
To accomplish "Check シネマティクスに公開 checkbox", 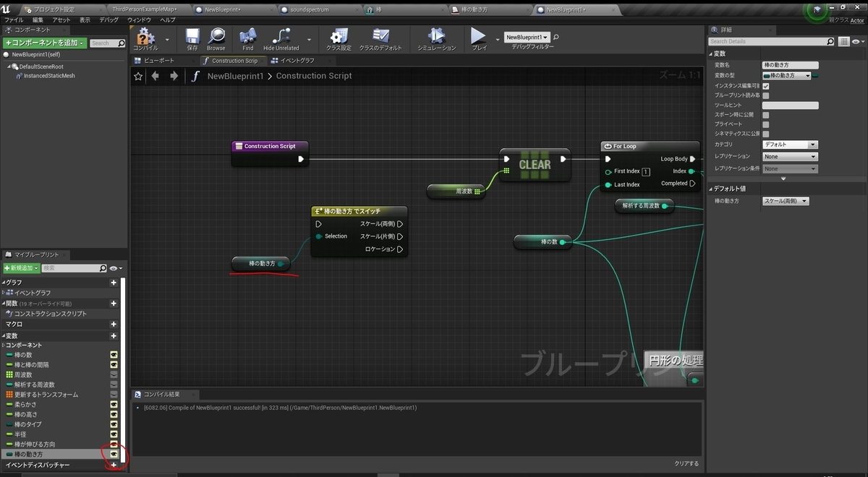I will click(x=765, y=134).
